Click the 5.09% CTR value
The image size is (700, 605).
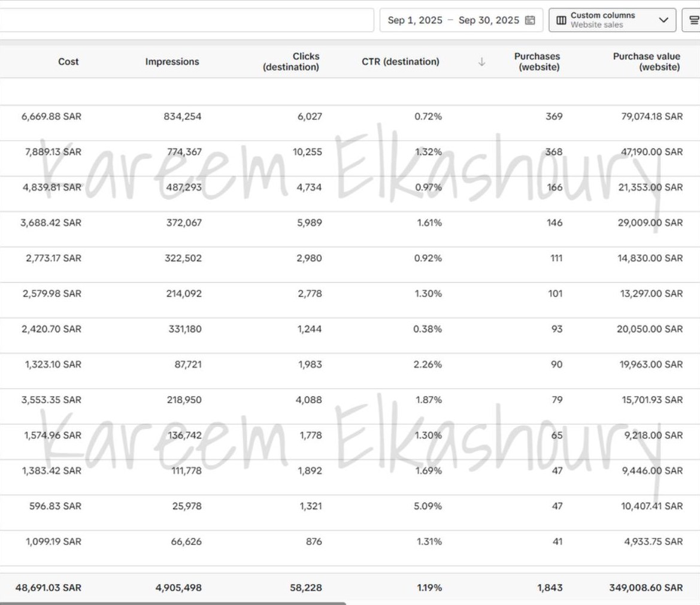point(428,506)
